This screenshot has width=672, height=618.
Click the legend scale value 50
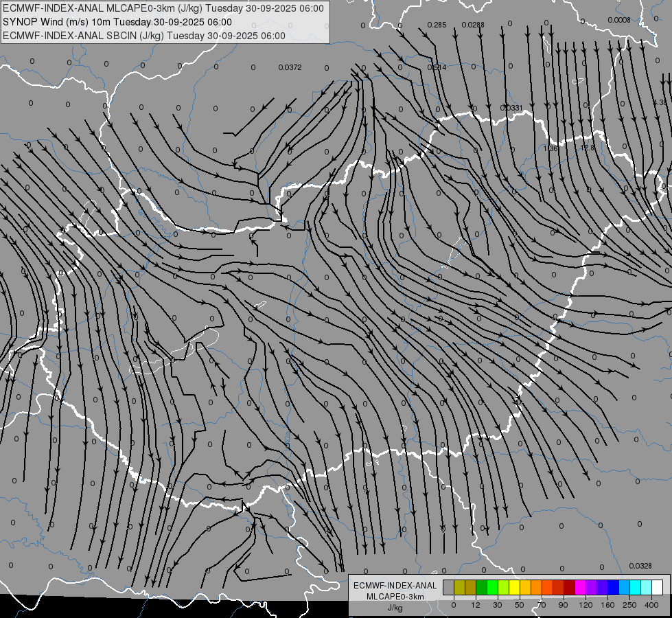(x=520, y=605)
